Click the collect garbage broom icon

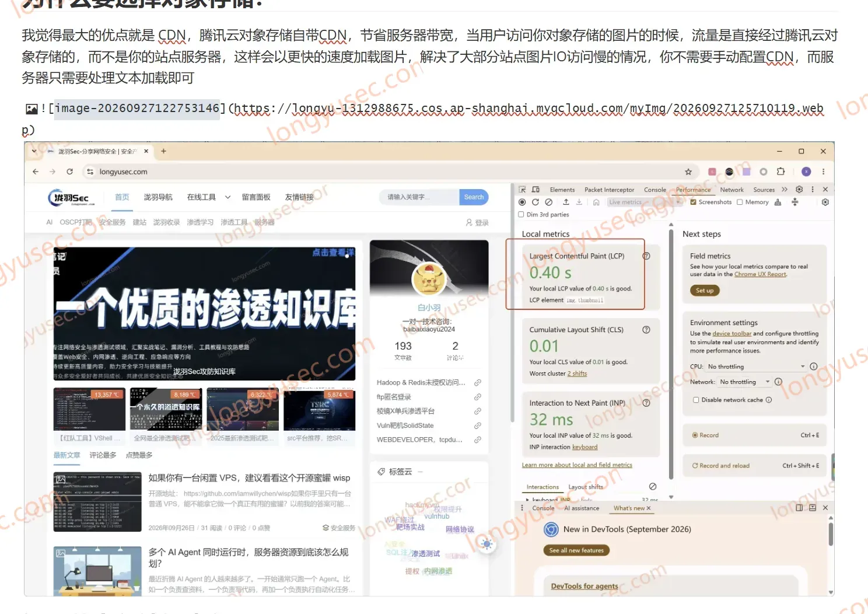pos(778,202)
